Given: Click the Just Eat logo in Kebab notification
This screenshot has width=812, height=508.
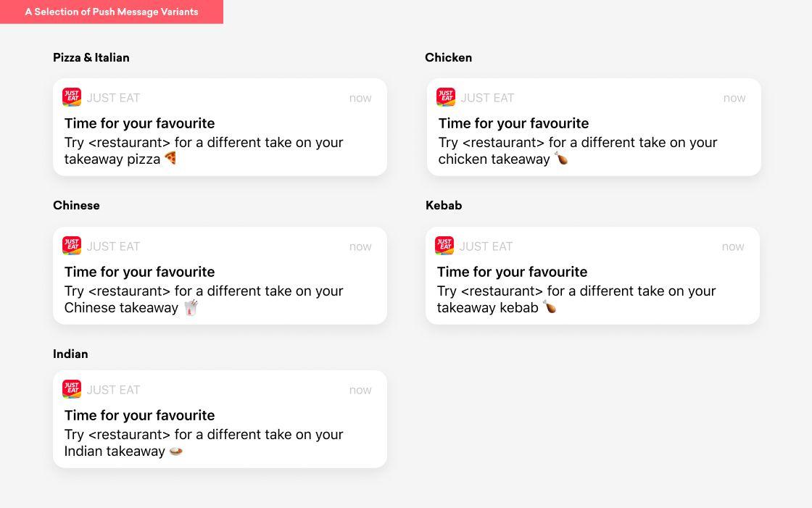Looking at the screenshot, I should [444, 246].
